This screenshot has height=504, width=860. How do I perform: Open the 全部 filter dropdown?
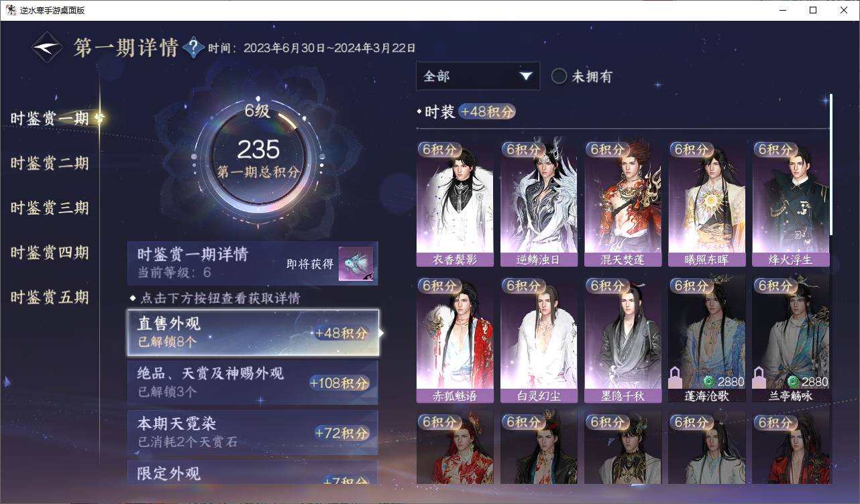click(478, 76)
